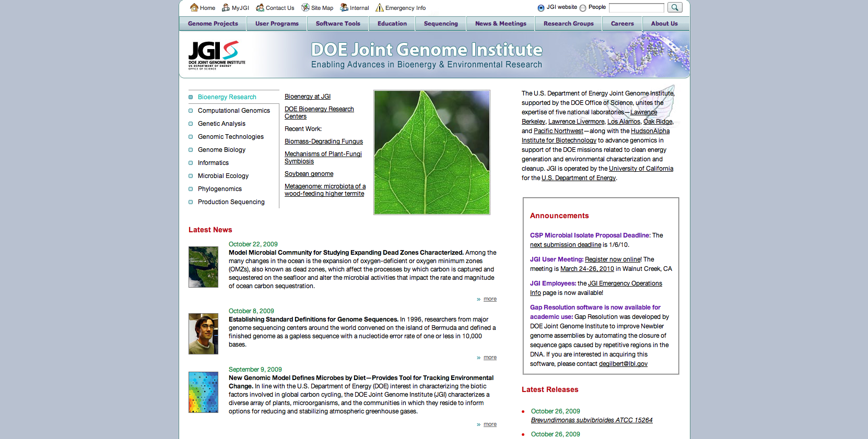The image size is (868, 439).
Task: Click the Establishing Standard Definitions headline
Action: pyautogui.click(x=313, y=319)
